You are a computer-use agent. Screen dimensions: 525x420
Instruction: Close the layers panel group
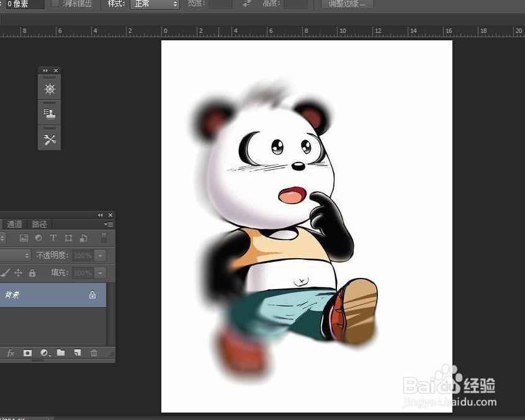coord(110,215)
